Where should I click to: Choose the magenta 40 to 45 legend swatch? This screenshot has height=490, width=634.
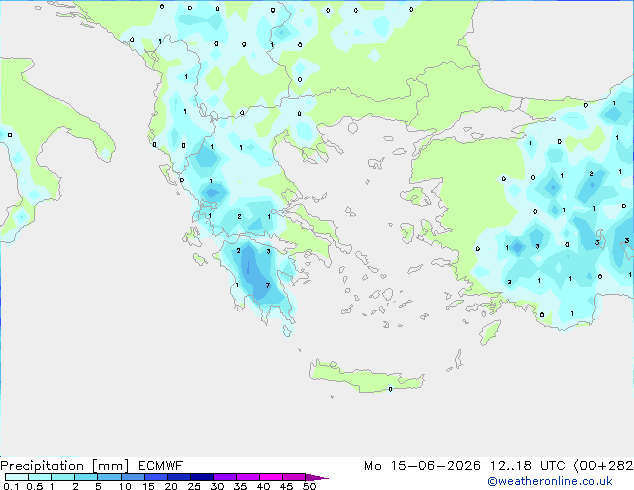click(271, 477)
